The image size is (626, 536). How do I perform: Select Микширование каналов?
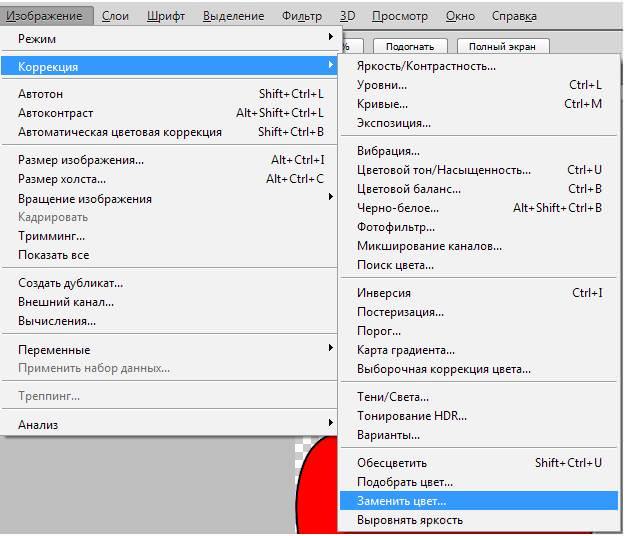[x=478, y=246]
